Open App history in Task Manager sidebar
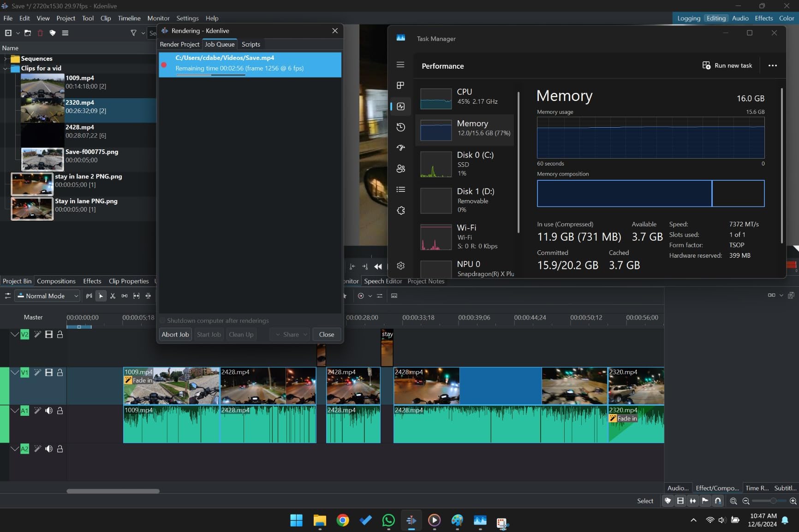Viewport: 799px width, 532px height. (400, 127)
